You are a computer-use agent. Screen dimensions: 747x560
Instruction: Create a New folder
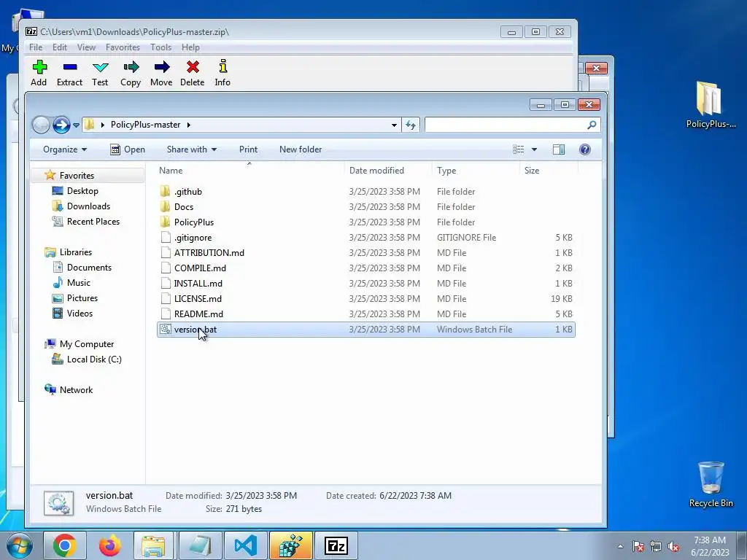(301, 149)
